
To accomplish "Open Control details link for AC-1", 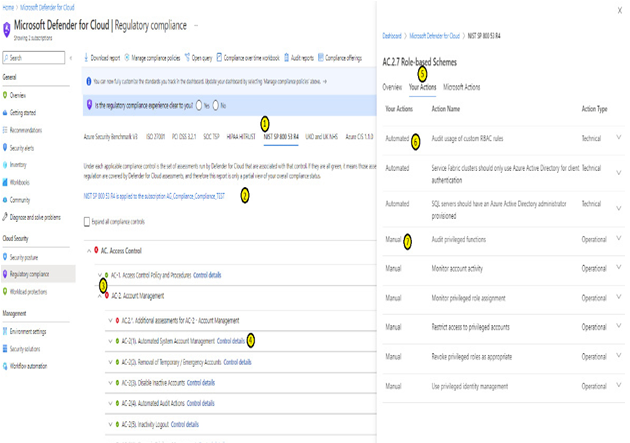I will [x=207, y=275].
